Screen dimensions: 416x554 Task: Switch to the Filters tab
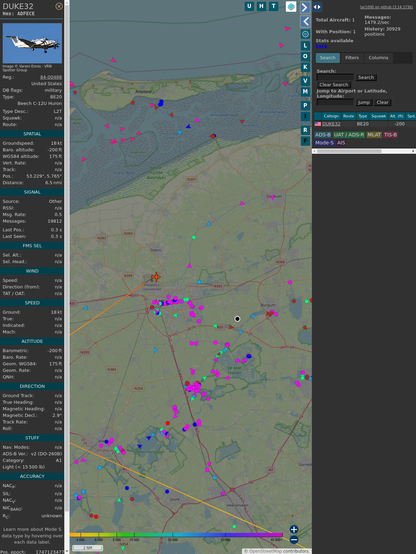coord(352,58)
